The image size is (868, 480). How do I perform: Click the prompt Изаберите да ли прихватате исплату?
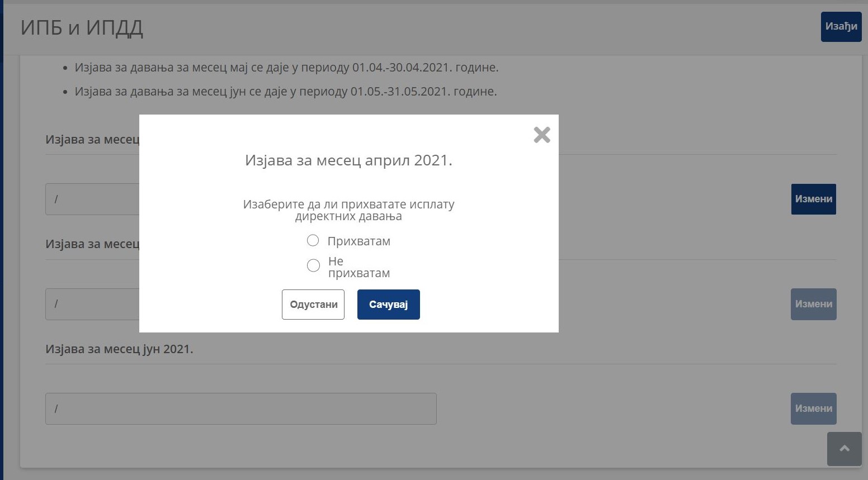pyautogui.click(x=348, y=210)
